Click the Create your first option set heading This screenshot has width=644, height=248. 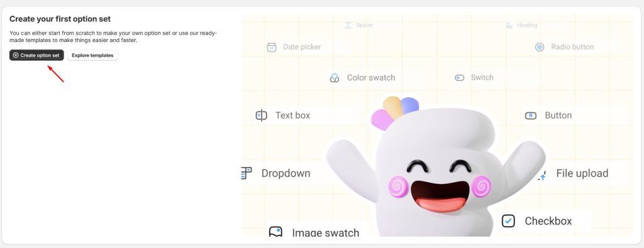60,19
